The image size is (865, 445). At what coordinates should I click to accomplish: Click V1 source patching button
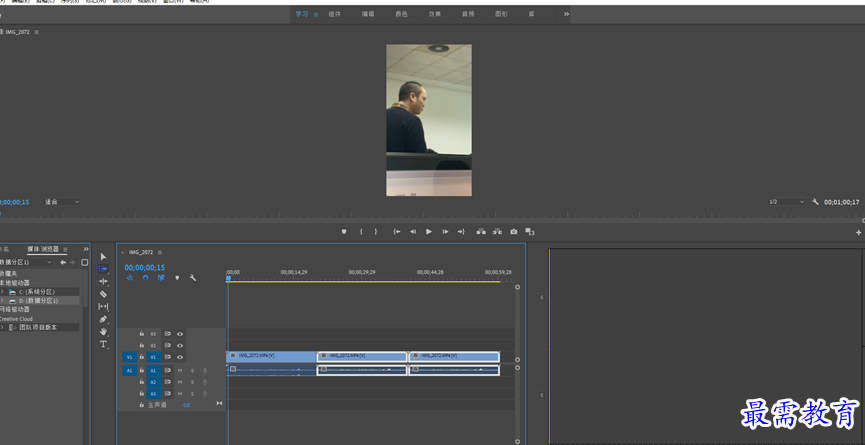tap(130, 357)
